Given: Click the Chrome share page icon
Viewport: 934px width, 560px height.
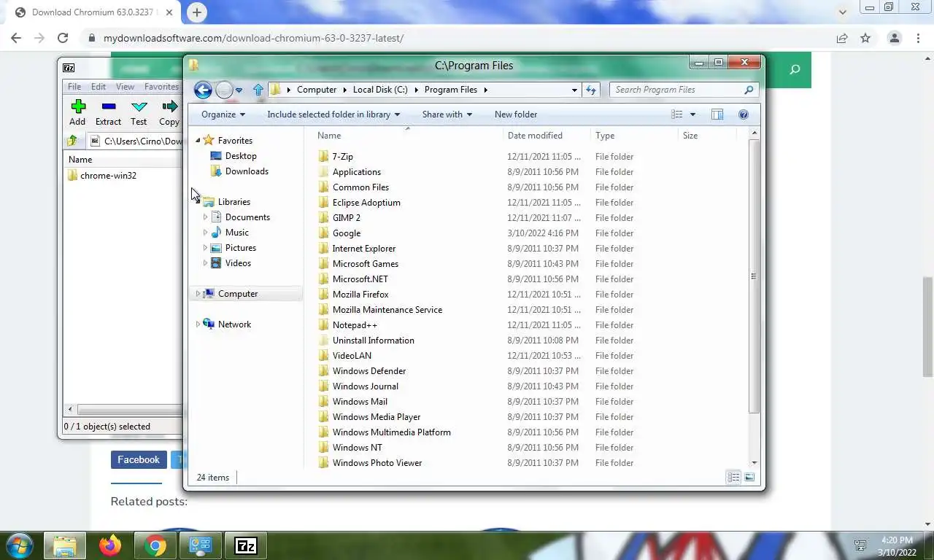Looking at the screenshot, I should 842,38.
